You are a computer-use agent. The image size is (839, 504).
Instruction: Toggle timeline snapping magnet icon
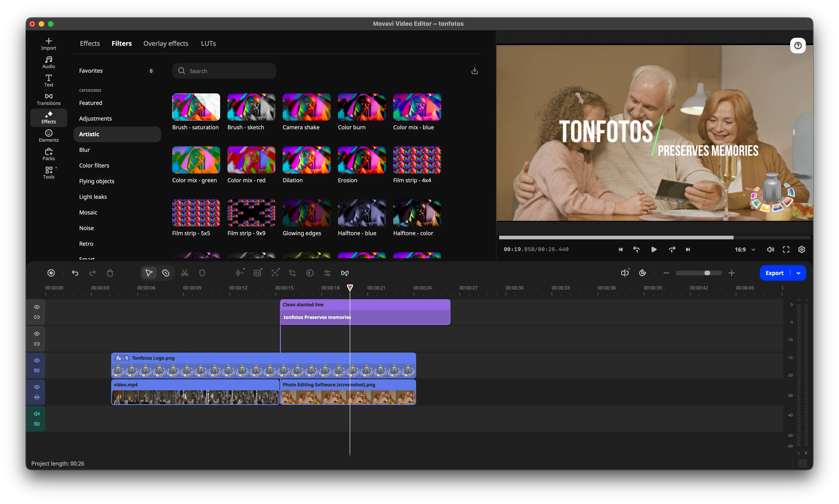click(x=642, y=273)
